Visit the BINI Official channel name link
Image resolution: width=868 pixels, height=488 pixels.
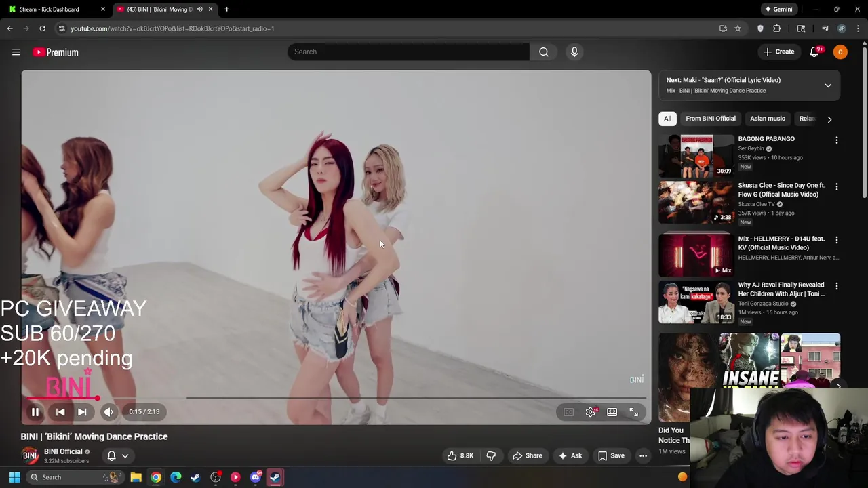tap(63, 451)
